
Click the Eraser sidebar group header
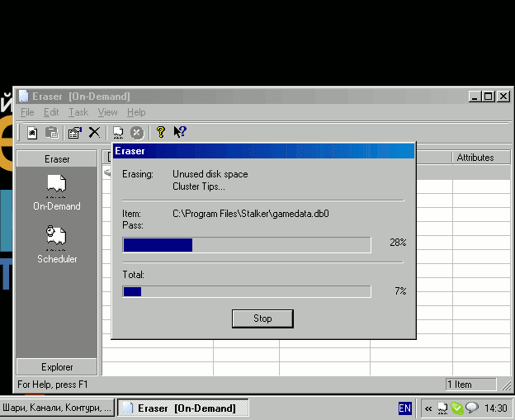(x=57, y=159)
